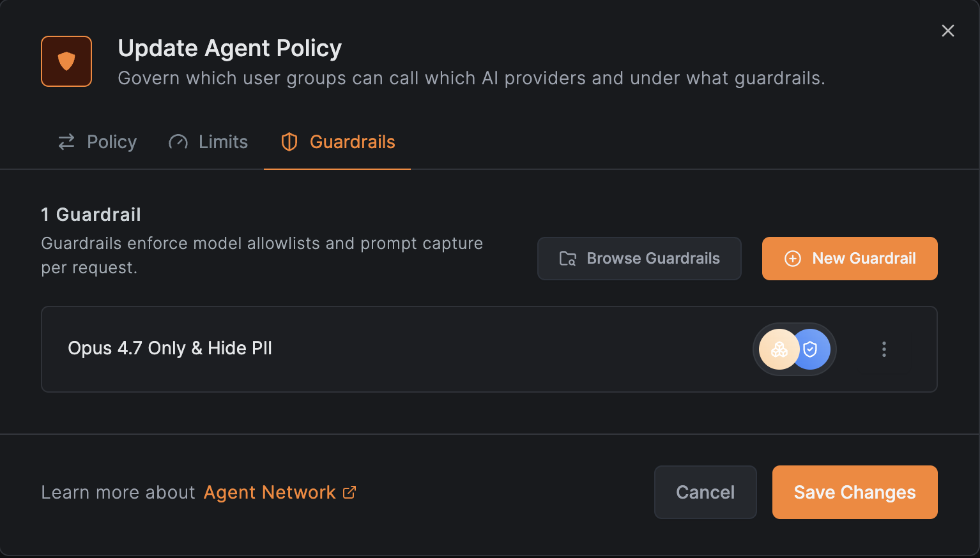Create a New Guardrail
The image size is (980, 558).
coord(850,259)
